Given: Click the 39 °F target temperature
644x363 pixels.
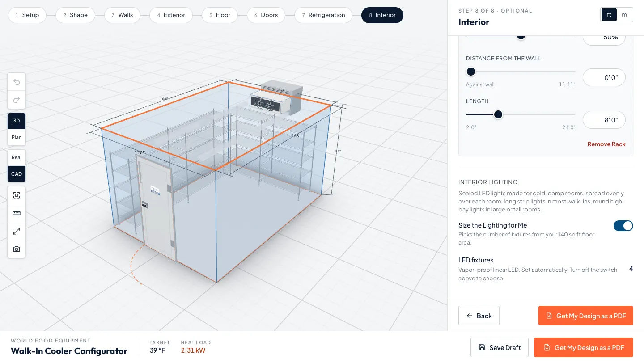Looking at the screenshot, I should 157,350.
